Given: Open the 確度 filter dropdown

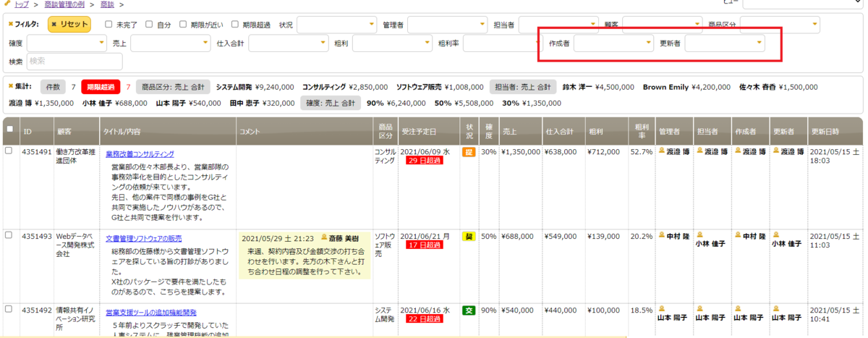Looking at the screenshot, I should [67, 43].
